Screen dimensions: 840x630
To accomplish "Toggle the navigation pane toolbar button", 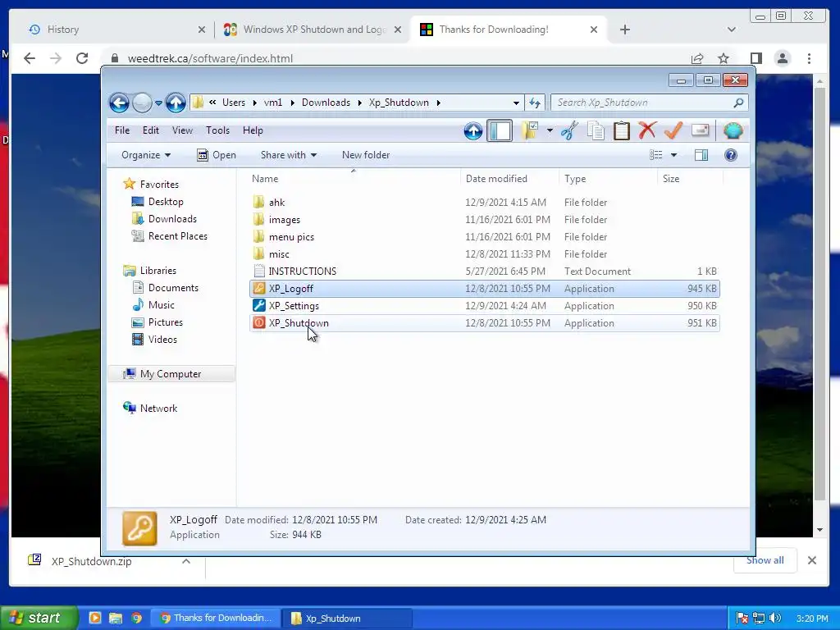I will tap(500, 130).
